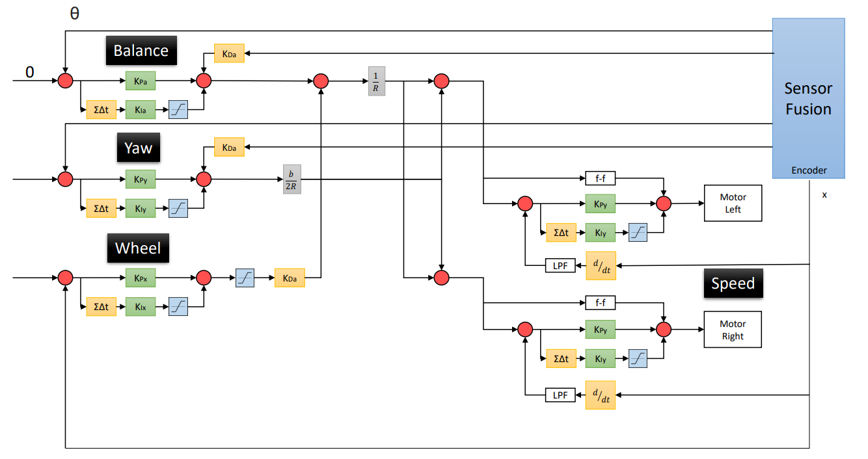Click the Wheel section button
This screenshot has width=868, height=459.
138,248
